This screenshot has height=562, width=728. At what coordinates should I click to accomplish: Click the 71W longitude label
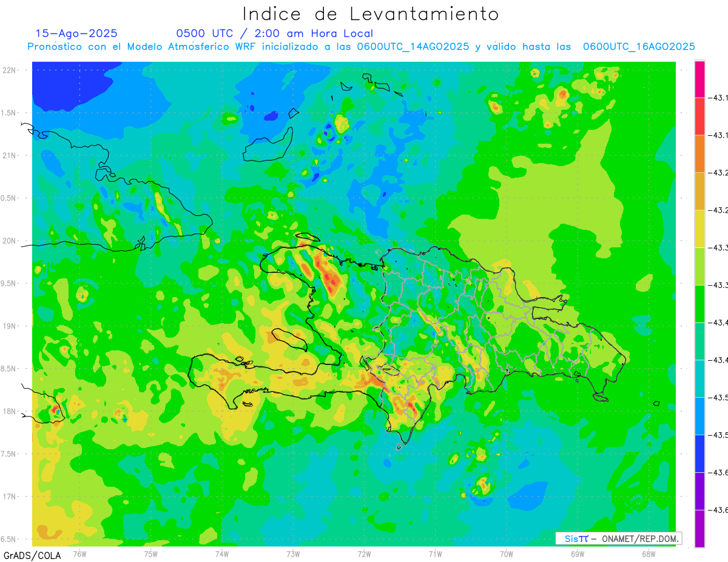(x=435, y=554)
